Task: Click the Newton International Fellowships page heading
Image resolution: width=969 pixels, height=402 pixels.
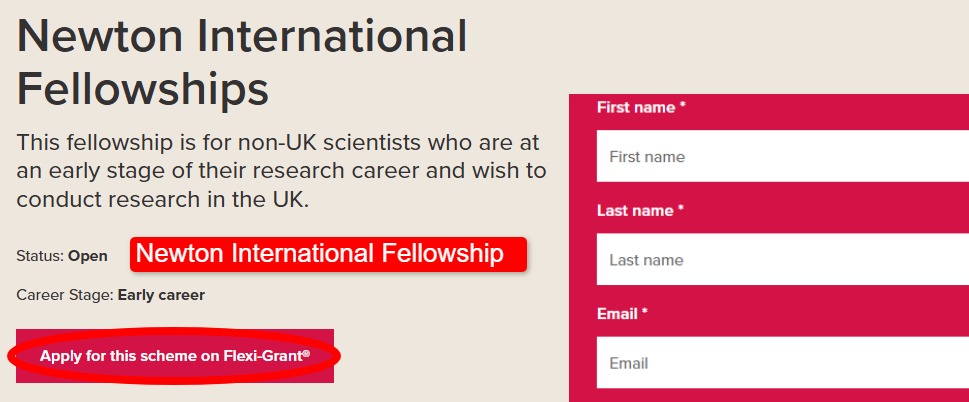Action: point(242,62)
